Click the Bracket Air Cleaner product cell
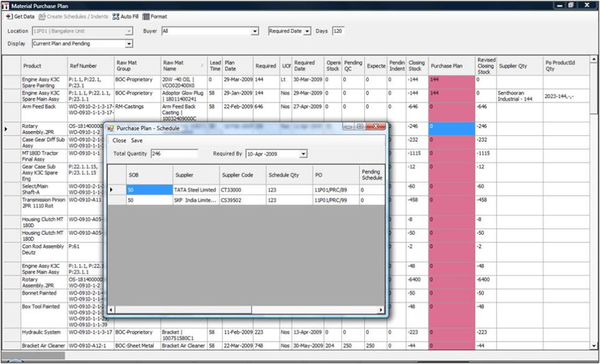The image size is (600, 364). point(44,346)
